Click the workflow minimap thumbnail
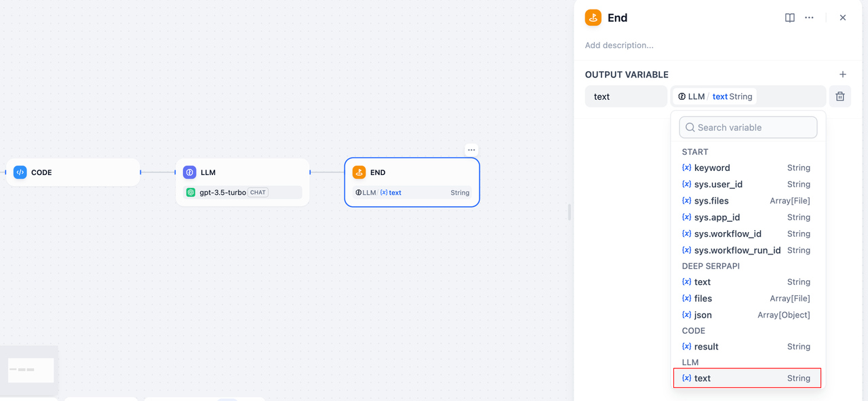The image size is (868, 401). click(x=31, y=370)
